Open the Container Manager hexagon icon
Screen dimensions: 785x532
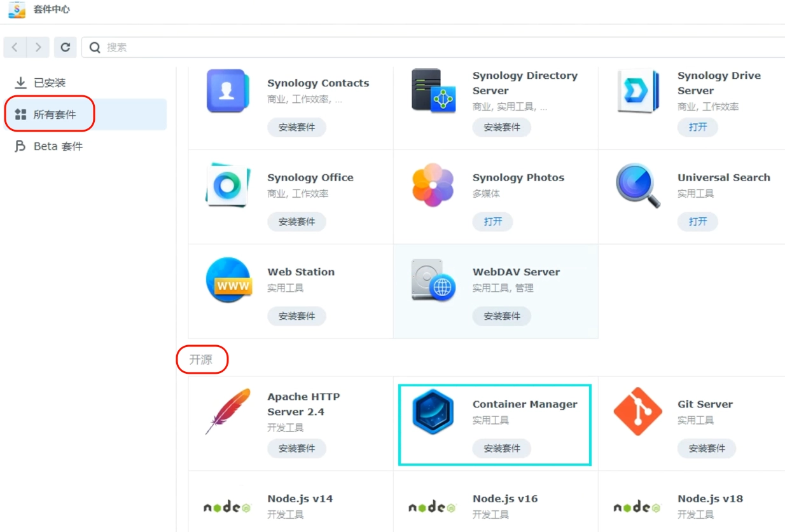[x=433, y=412]
